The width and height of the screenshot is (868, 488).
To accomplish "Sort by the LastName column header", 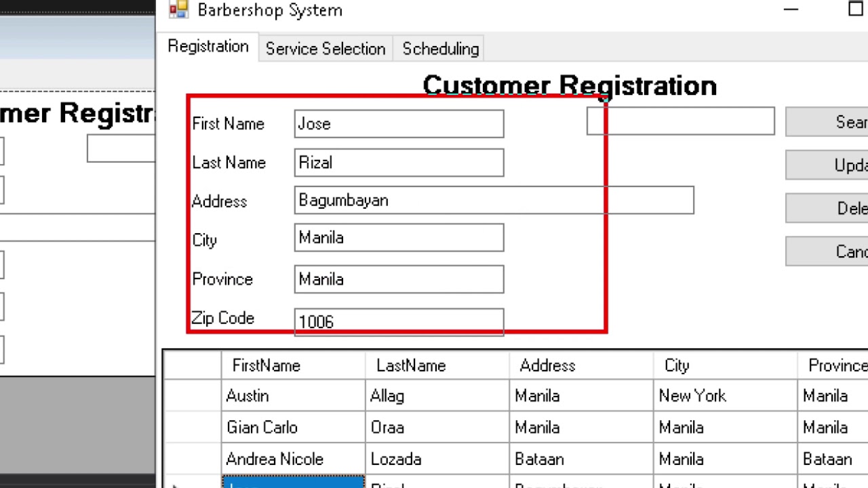I will click(x=437, y=365).
